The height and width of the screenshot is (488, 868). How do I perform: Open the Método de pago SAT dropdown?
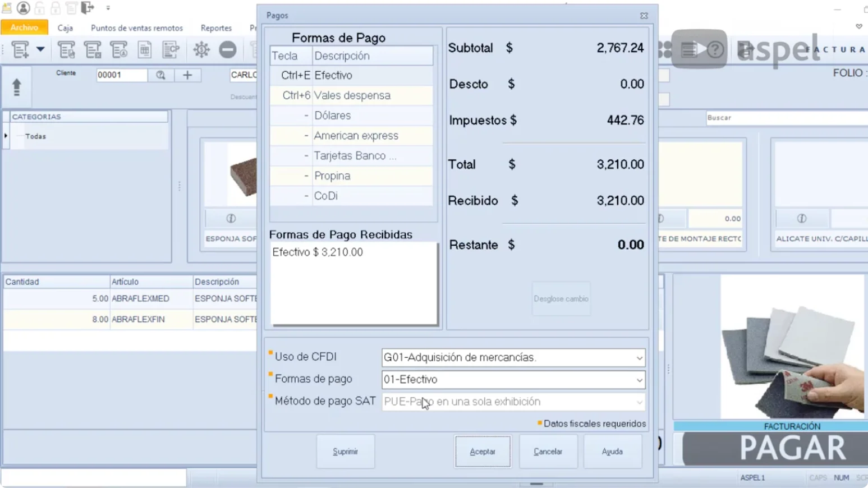tap(639, 402)
